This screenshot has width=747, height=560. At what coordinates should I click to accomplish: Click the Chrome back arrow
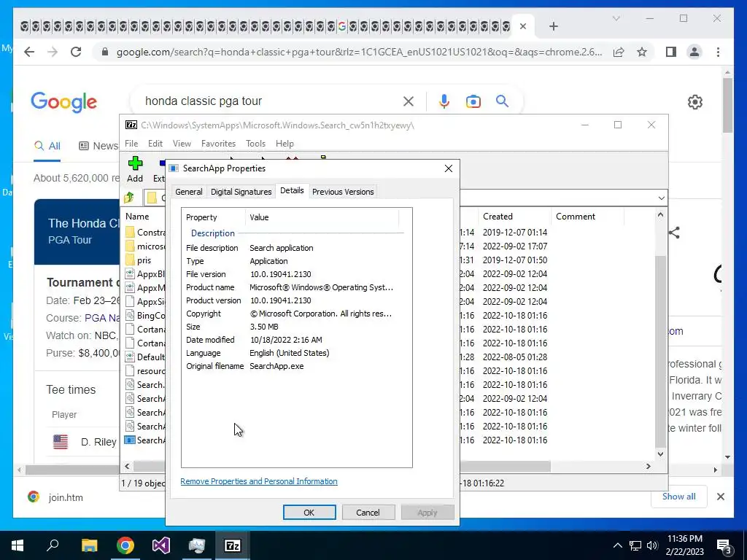point(29,52)
